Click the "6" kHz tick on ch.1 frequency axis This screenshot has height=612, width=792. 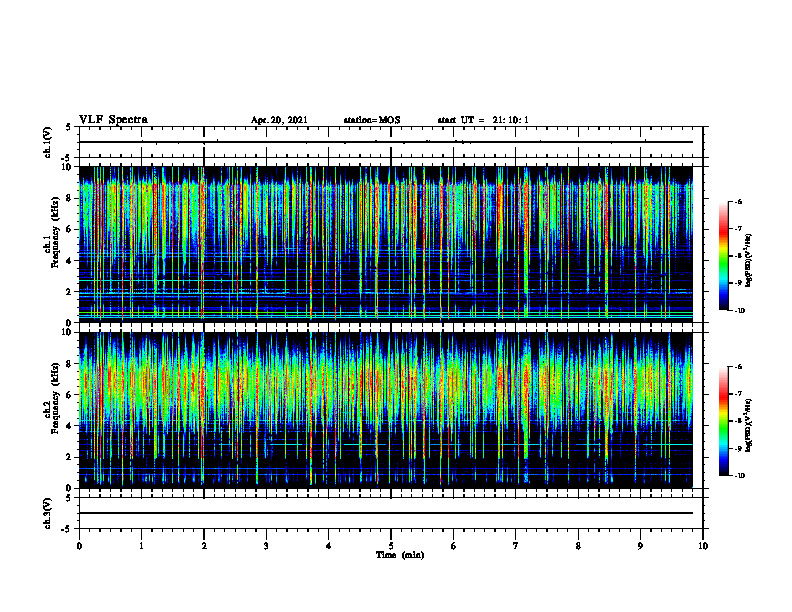tap(70, 230)
